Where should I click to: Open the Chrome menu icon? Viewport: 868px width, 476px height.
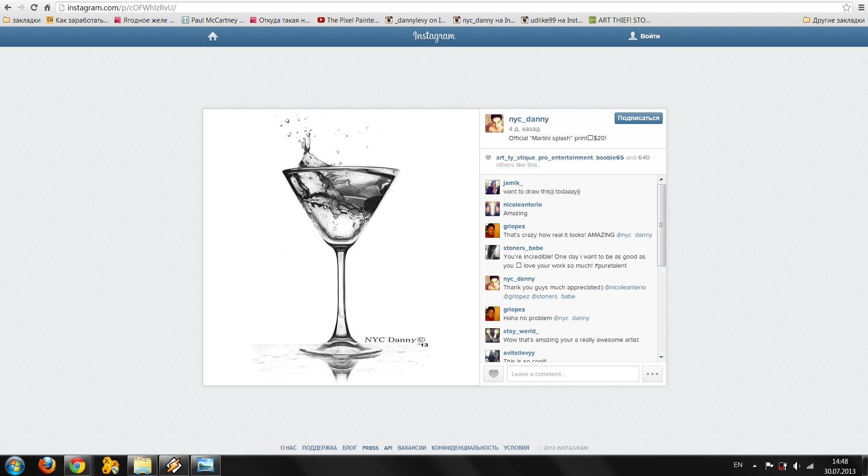coord(861,8)
